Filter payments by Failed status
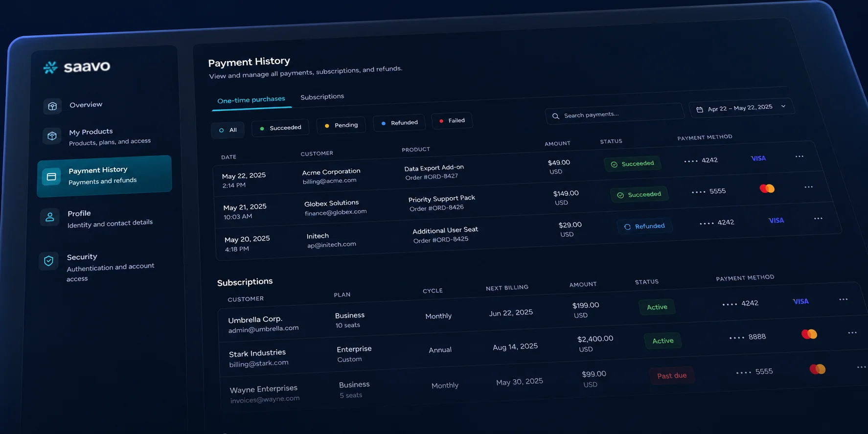Screen dimensions: 868x434 pos(452,120)
